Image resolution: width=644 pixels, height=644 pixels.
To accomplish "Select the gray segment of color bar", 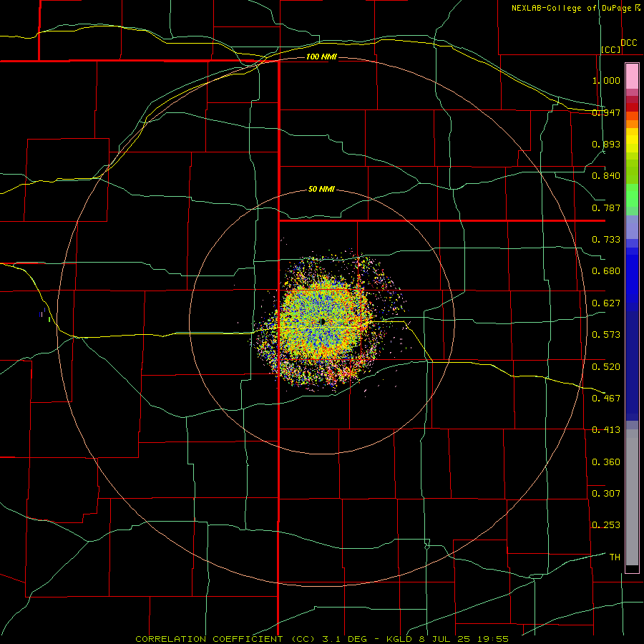I will tap(632, 497).
